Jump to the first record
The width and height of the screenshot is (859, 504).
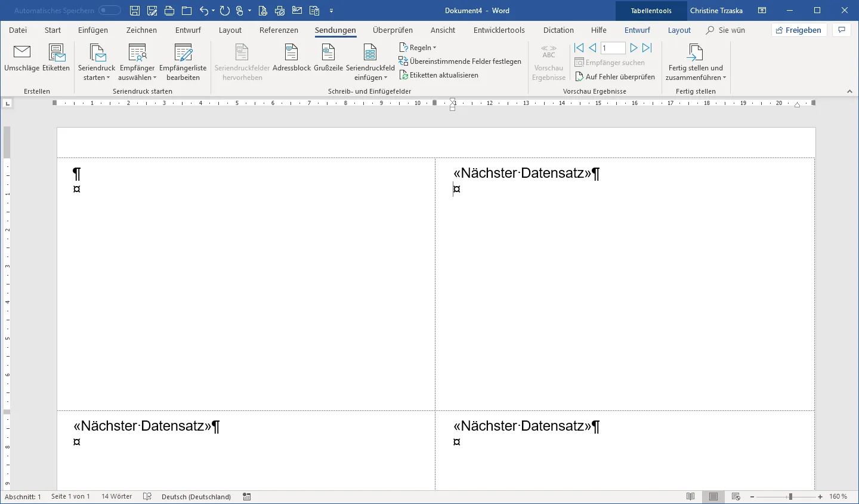579,48
